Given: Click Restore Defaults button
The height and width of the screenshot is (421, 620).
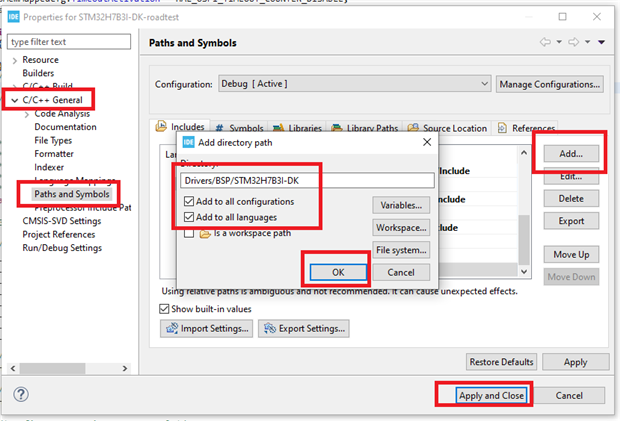Looking at the screenshot, I should coord(501,362).
